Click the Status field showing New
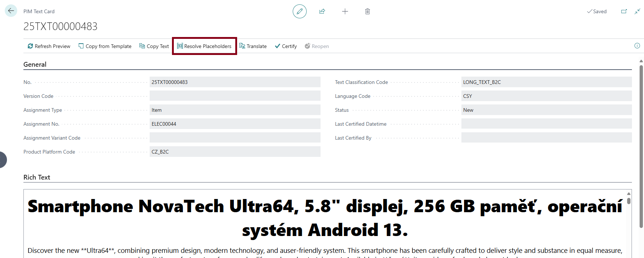The width and height of the screenshot is (644, 258). point(546,110)
